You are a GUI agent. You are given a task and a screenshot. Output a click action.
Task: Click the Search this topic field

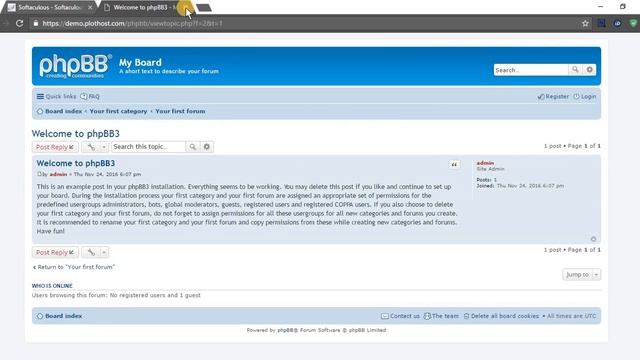pos(149,147)
